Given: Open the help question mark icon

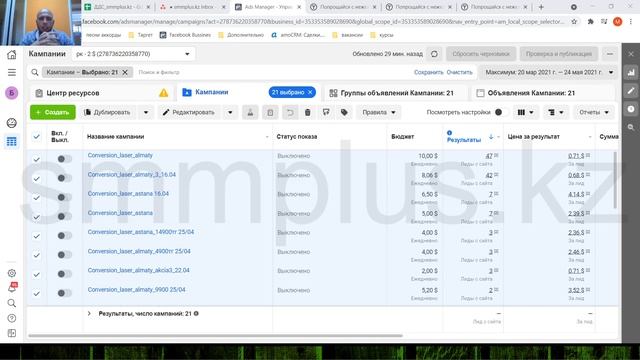Looking at the screenshot, I should point(12,318).
